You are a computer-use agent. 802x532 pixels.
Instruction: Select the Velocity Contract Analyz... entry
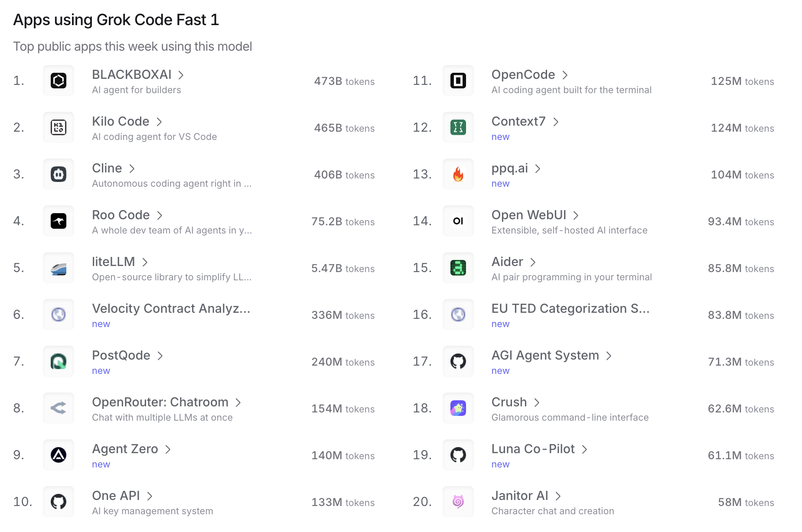point(171,308)
